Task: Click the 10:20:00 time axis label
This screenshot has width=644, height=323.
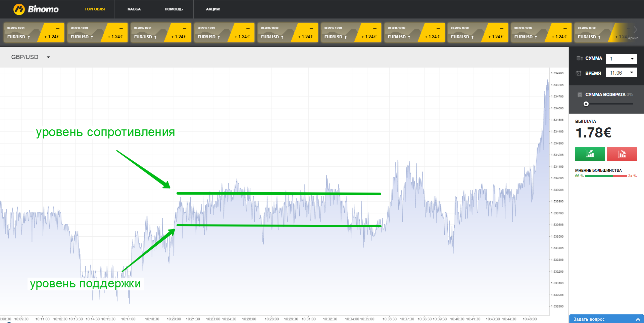Action: tap(174, 319)
